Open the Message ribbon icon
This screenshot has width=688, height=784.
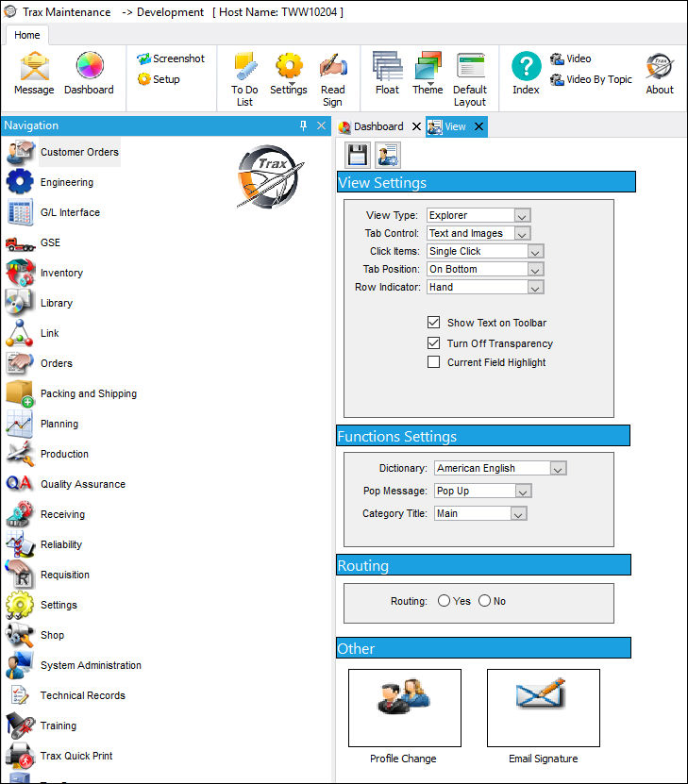click(34, 73)
